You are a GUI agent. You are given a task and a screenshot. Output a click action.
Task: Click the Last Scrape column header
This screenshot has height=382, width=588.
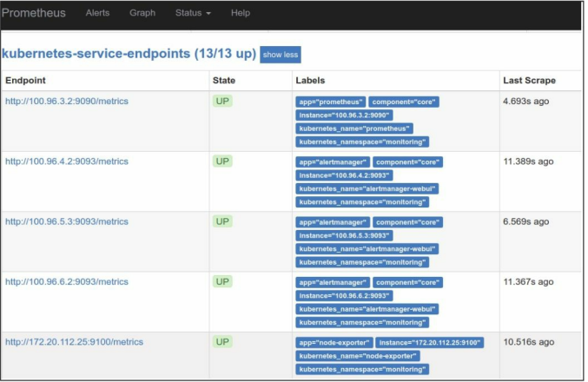[x=529, y=81]
